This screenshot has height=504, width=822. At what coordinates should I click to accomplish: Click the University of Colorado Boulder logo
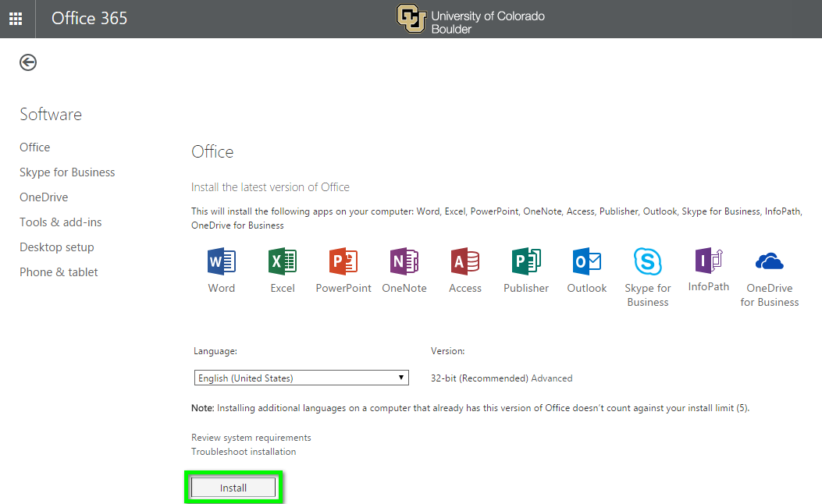point(471,19)
